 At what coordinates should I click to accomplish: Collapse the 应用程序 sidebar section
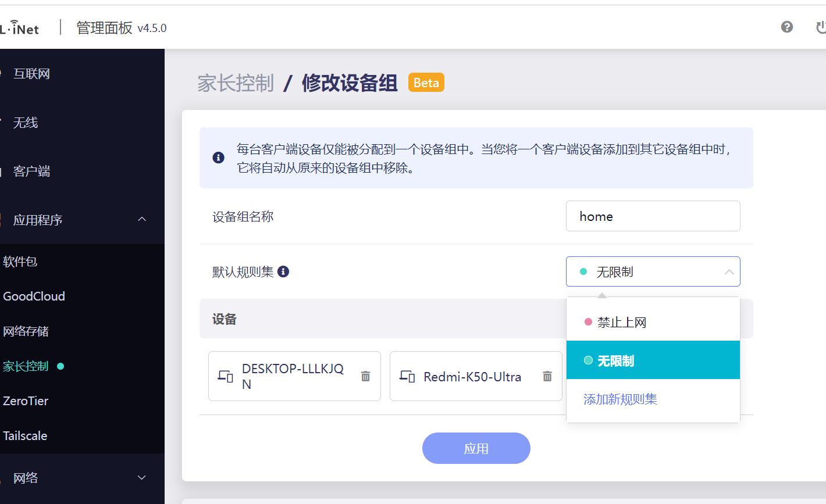tap(141, 219)
